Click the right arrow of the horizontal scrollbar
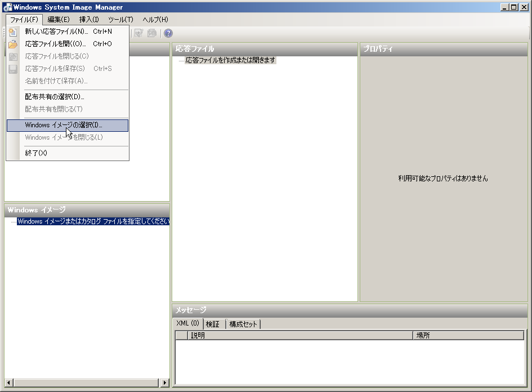The width and height of the screenshot is (532, 392). click(x=164, y=383)
